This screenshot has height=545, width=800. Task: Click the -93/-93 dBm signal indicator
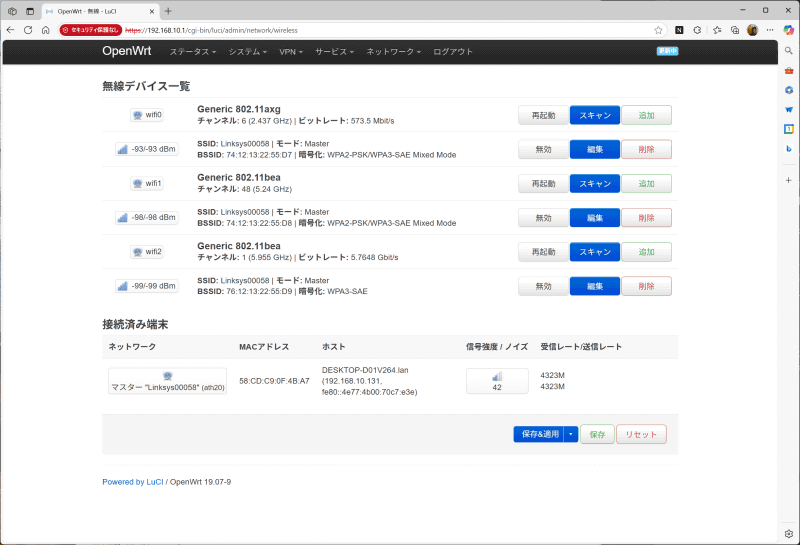(147, 149)
